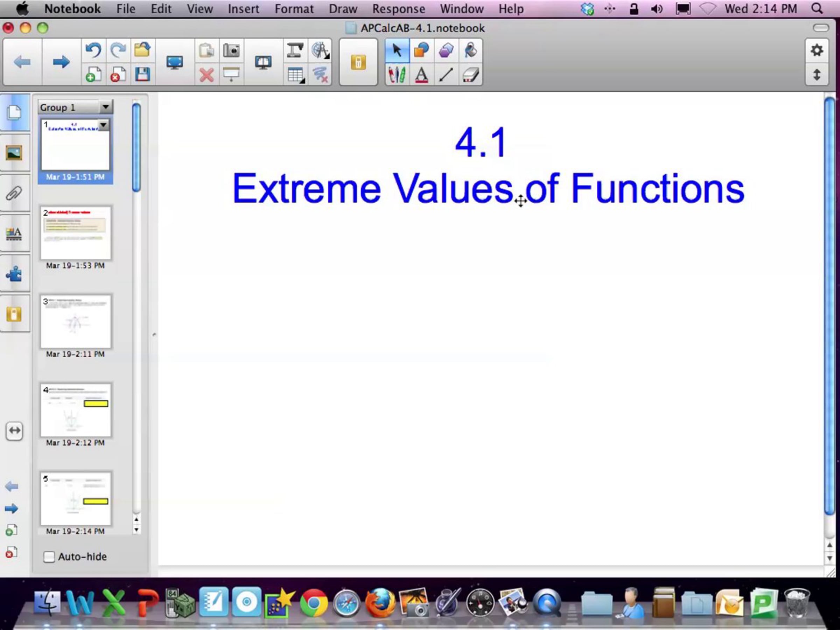Open the Format menu
840x630 pixels.
[x=294, y=9]
